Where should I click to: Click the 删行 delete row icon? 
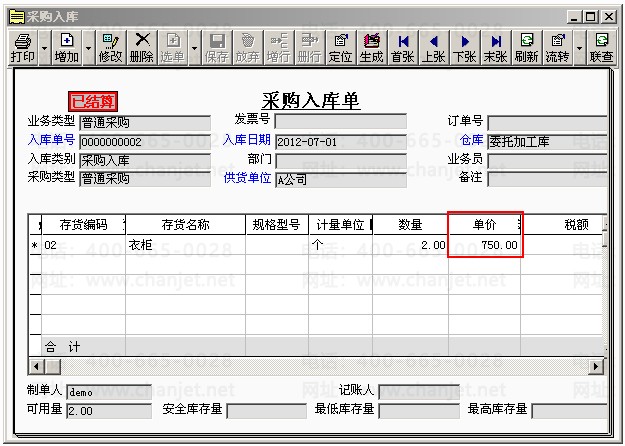click(310, 47)
